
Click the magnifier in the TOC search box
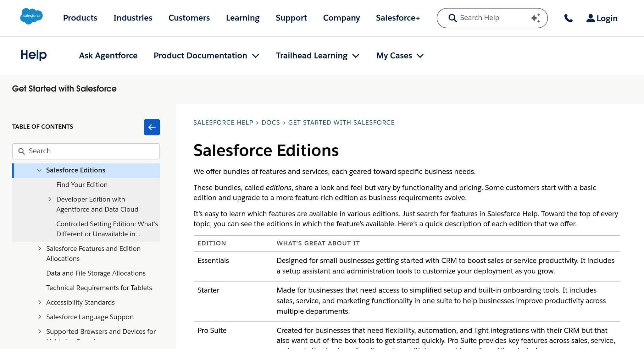coord(22,151)
